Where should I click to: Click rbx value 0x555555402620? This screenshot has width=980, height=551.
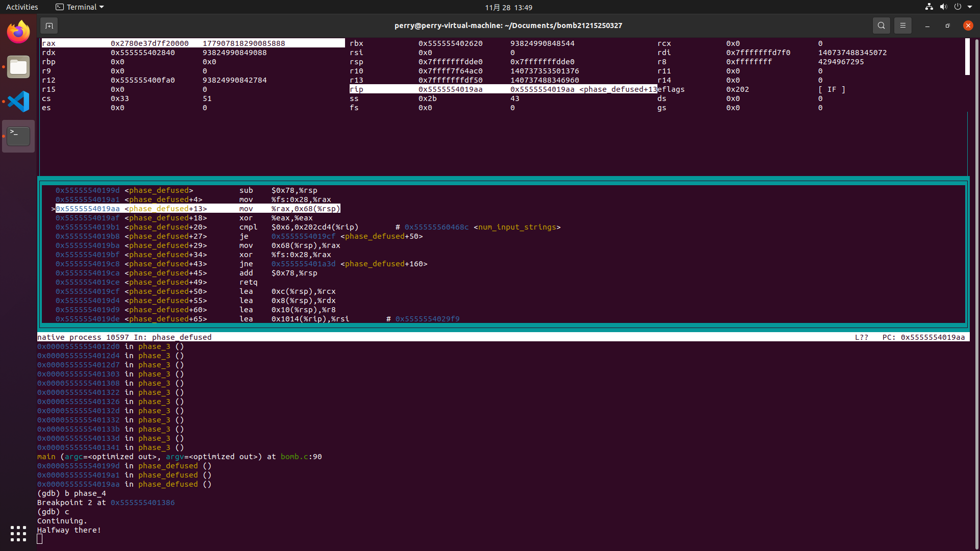(450, 43)
